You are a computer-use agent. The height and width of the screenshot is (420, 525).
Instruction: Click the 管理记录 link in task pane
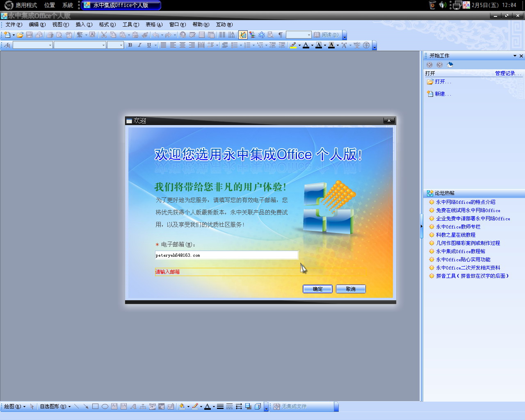(x=508, y=73)
